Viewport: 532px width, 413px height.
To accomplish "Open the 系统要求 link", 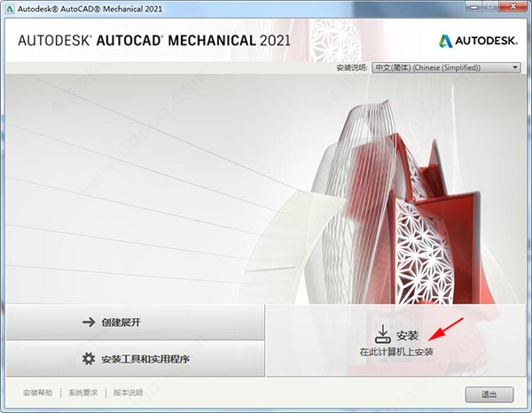I will 83,393.
